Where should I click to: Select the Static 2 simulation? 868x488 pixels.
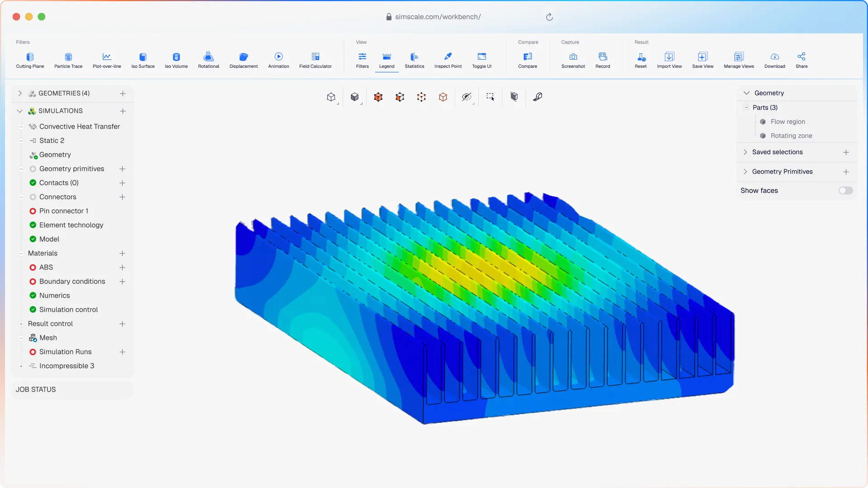coord(52,141)
